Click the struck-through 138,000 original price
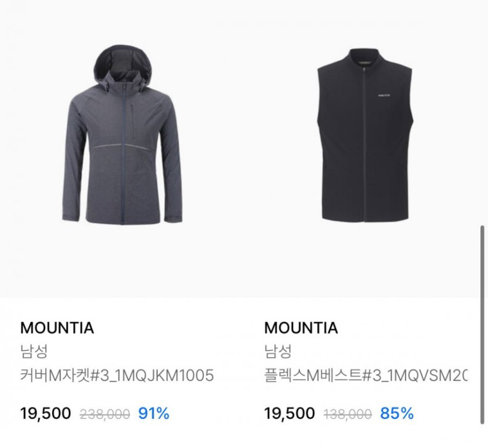 (348, 414)
